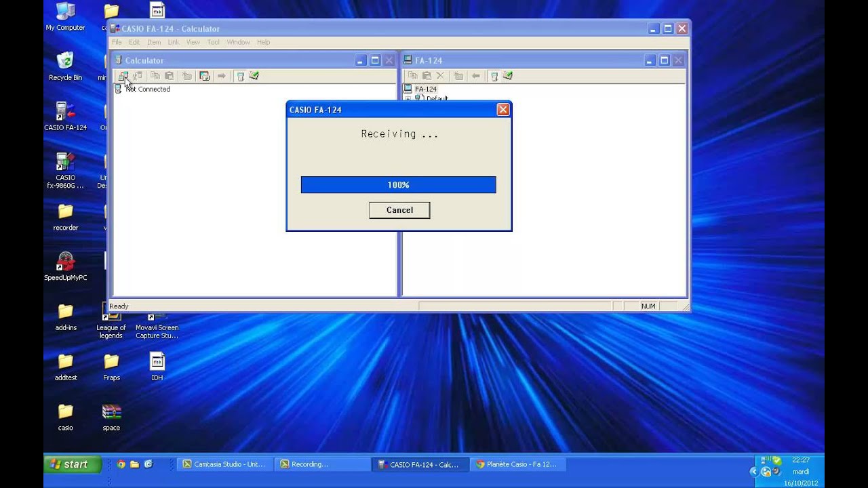
Task: Switch to Recording taskbar button
Action: tap(323, 464)
